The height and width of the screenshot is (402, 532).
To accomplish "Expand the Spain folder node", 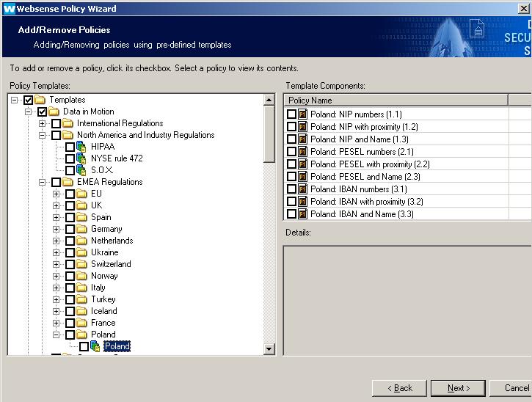I will (x=56, y=217).
